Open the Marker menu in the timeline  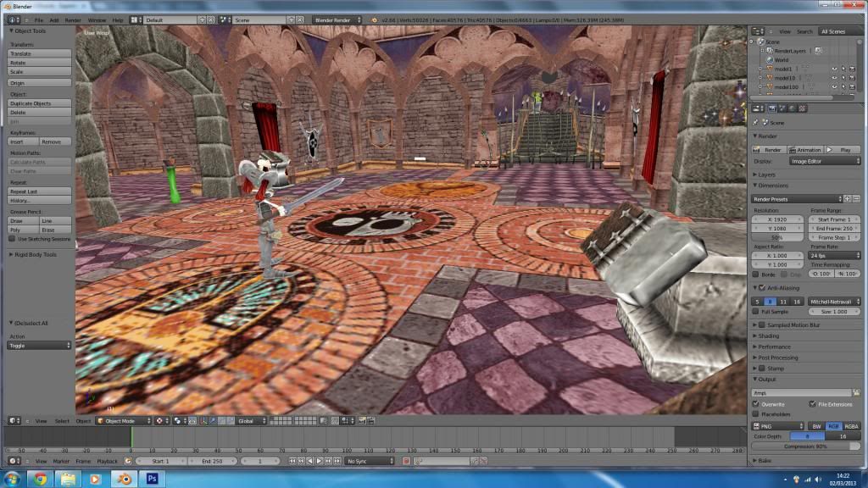[x=61, y=461]
